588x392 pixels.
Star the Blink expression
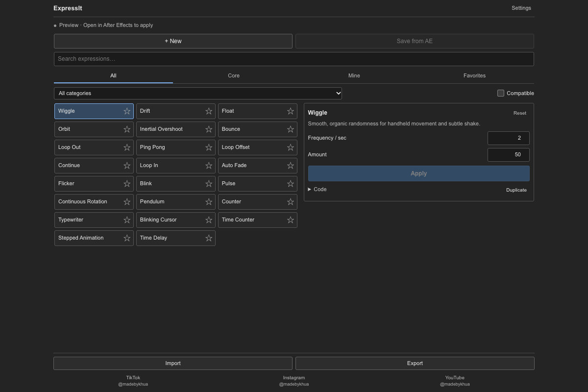coord(209,184)
